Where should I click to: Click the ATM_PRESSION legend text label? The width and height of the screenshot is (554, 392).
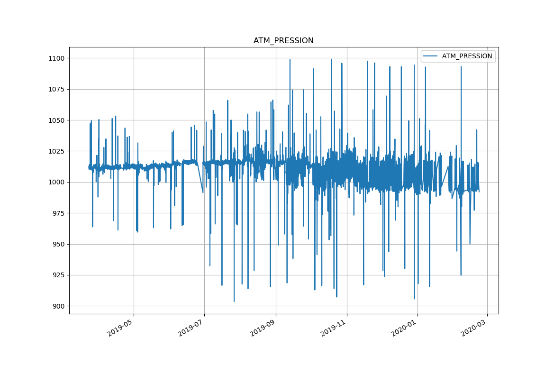pyautogui.click(x=467, y=56)
